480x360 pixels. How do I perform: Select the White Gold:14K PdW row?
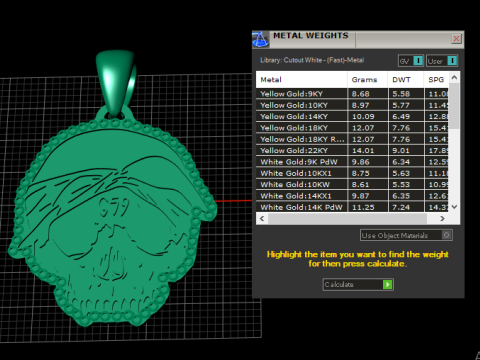pos(352,207)
